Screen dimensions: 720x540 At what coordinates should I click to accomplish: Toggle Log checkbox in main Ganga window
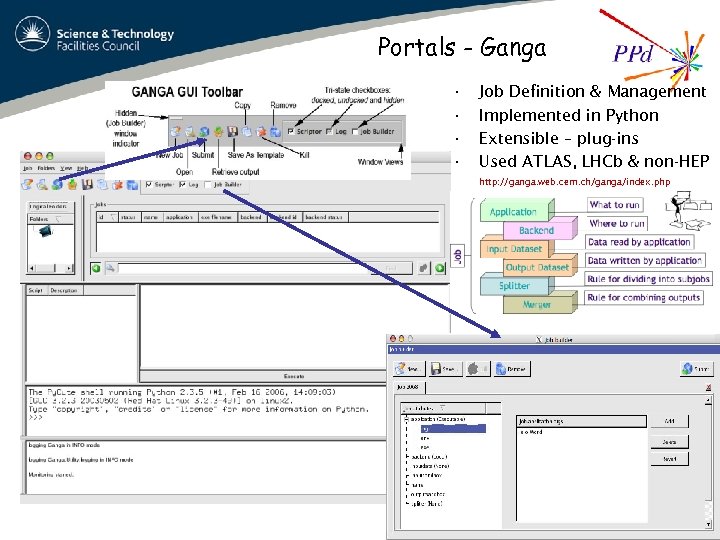(183, 185)
